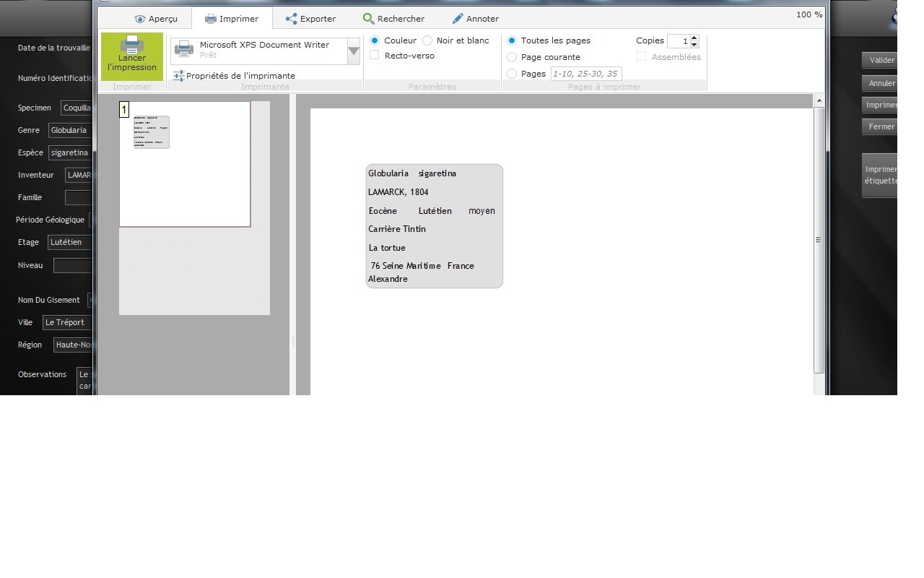Click the preview vertical scrollbar

(x=819, y=240)
